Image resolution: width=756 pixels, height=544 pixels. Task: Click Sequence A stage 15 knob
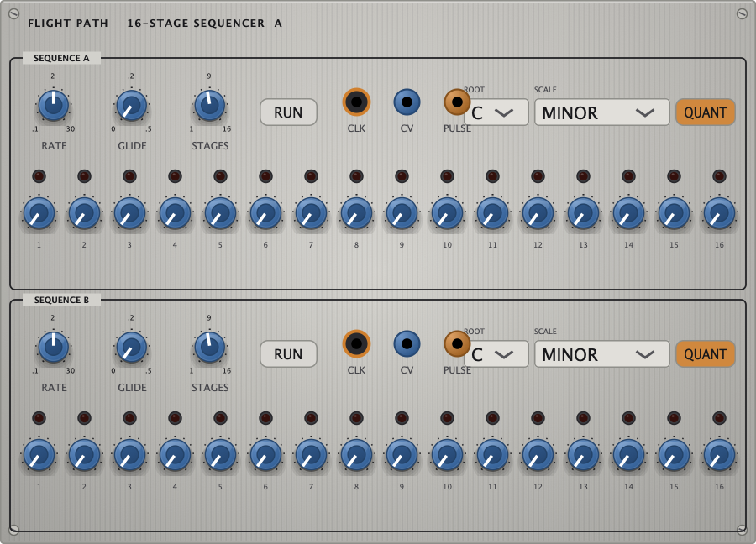(x=674, y=213)
